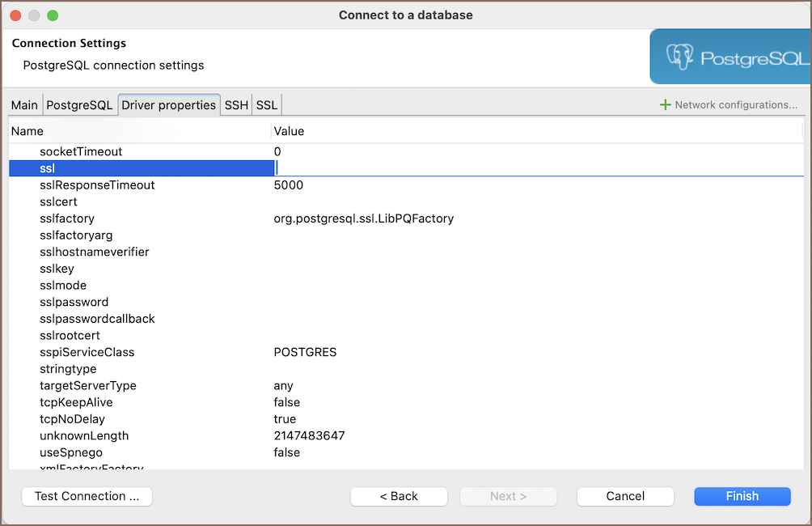Select the sslrootcert property
This screenshot has width=812, height=526.
pyautogui.click(x=70, y=336)
